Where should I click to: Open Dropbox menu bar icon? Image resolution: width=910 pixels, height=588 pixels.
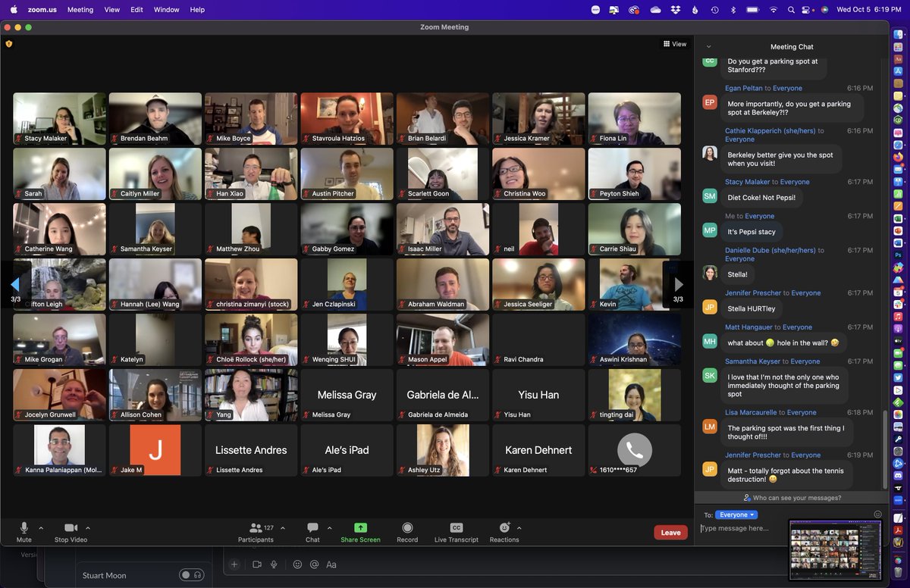pos(675,10)
